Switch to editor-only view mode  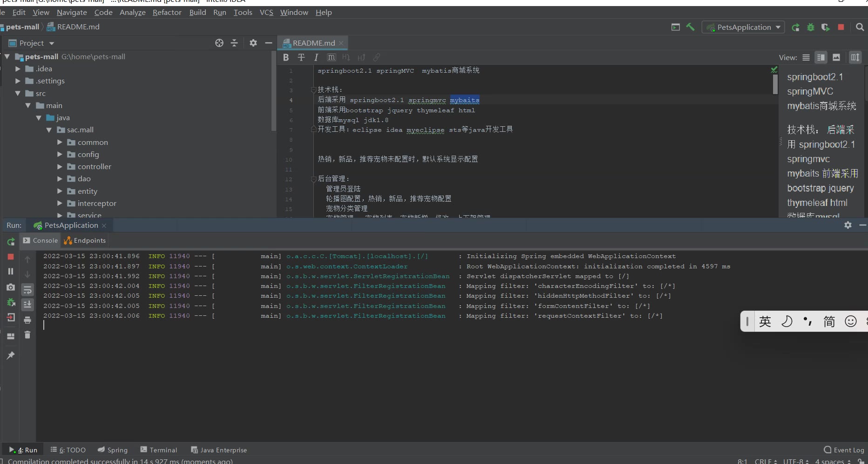point(806,57)
